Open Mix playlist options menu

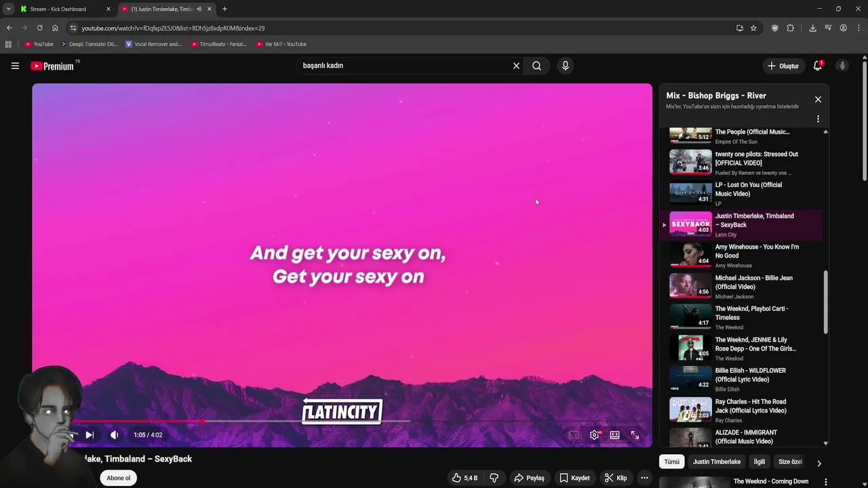(x=818, y=119)
